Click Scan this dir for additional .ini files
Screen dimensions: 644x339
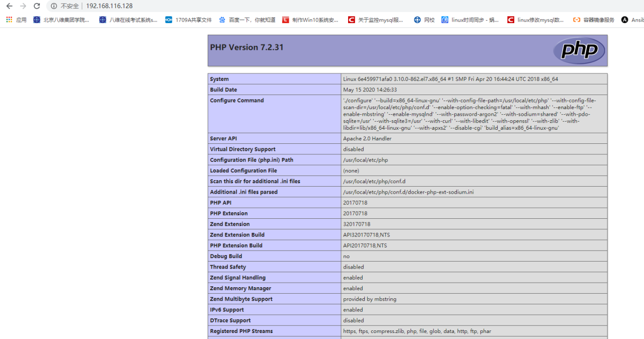(255, 181)
